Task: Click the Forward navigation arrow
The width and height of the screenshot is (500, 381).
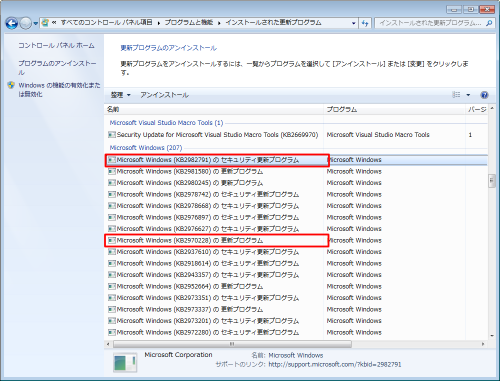Action: click(x=26, y=23)
